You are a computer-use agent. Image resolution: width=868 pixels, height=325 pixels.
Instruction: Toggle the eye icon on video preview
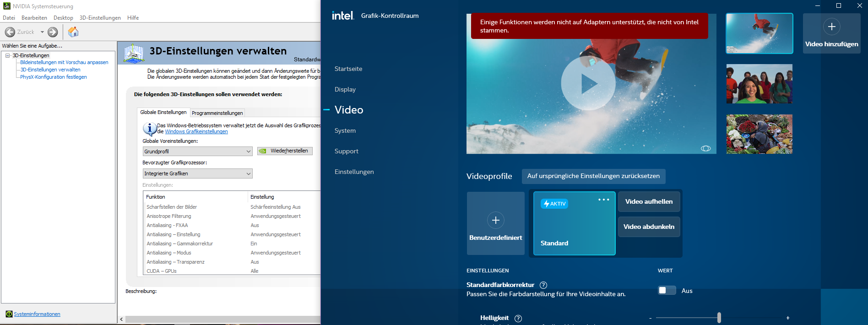click(706, 148)
